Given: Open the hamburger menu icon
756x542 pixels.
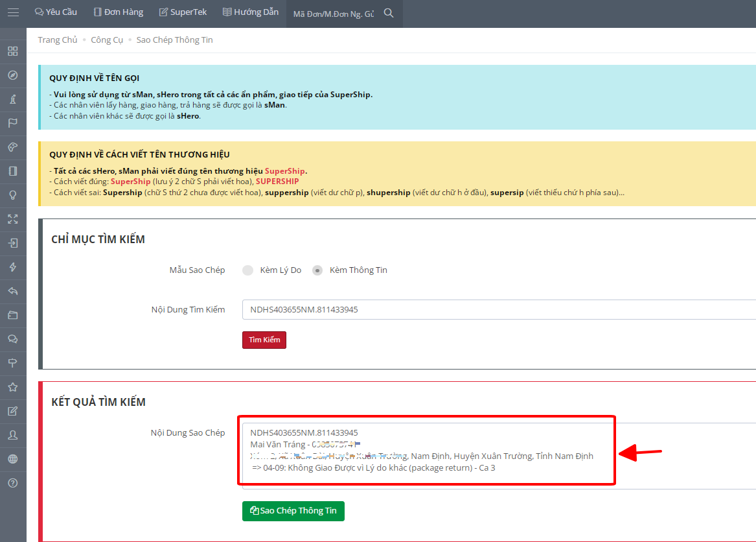Looking at the screenshot, I should click(13, 12).
